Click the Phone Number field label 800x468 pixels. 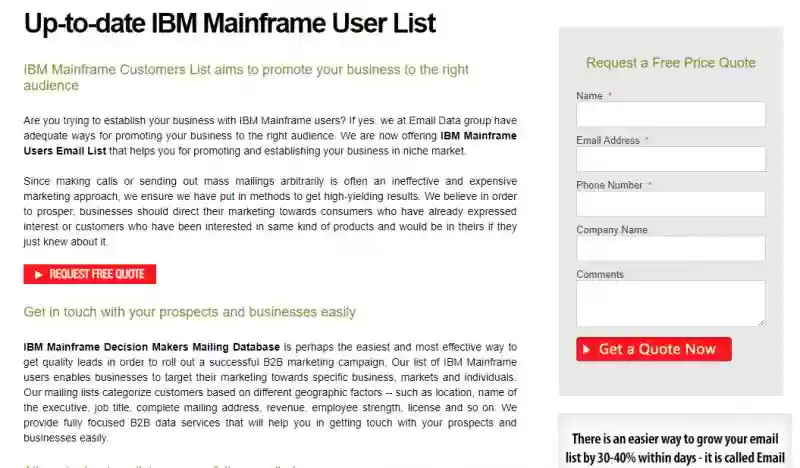tap(609, 185)
